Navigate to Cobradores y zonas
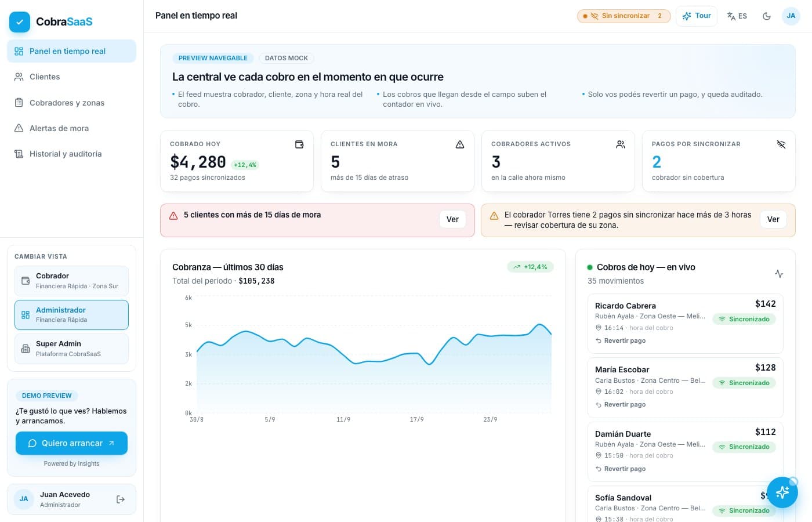 point(71,103)
